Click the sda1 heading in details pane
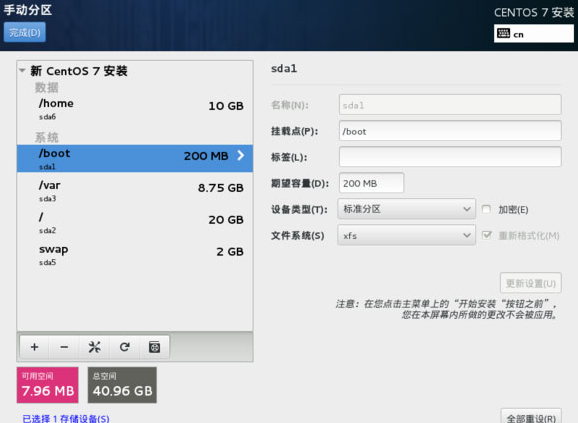The width and height of the screenshot is (578, 423). 284,69
